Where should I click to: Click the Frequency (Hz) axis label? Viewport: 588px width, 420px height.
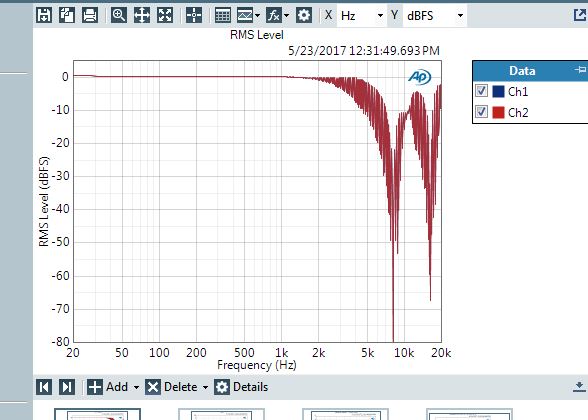(257, 365)
